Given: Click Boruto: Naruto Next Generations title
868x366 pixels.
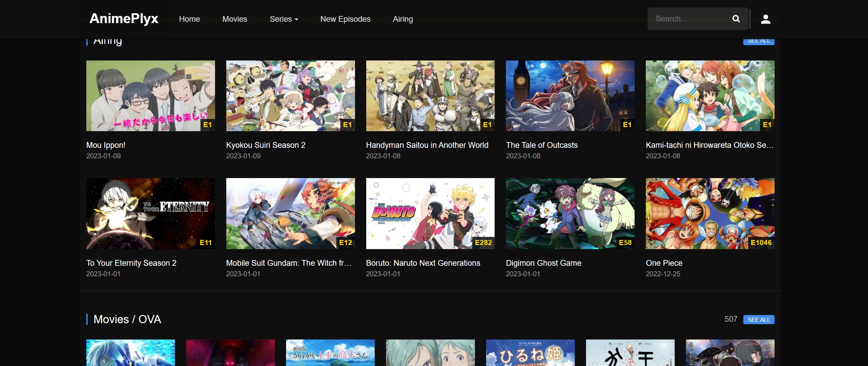Looking at the screenshot, I should pos(423,263).
